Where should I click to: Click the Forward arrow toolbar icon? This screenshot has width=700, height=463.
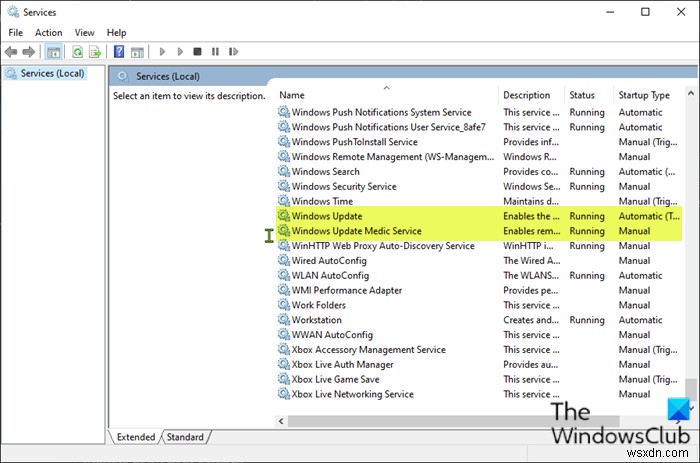pyautogui.click(x=29, y=52)
